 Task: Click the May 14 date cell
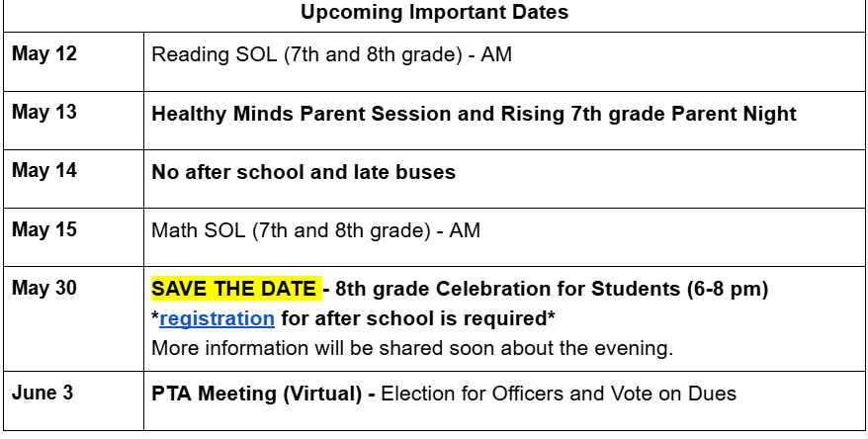(44, 171)
